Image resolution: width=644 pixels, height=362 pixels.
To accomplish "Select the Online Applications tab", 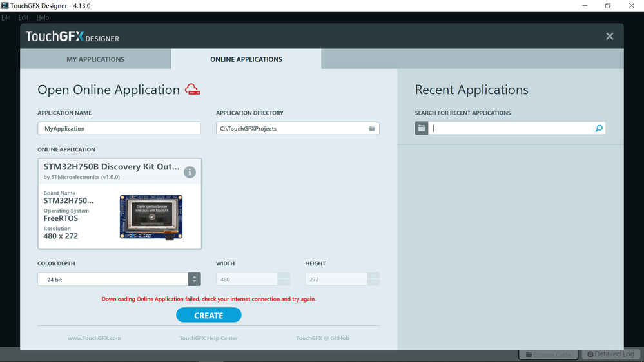I will point(246,59).
